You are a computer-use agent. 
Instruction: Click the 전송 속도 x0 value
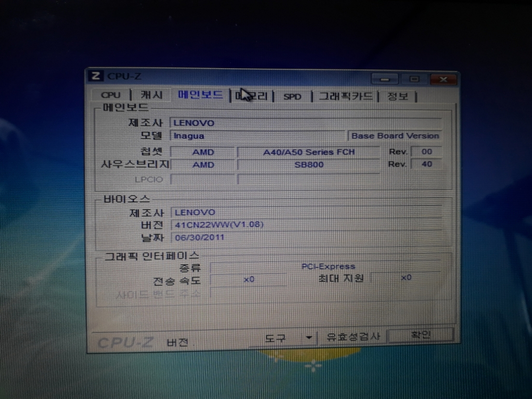click(249, 280)
